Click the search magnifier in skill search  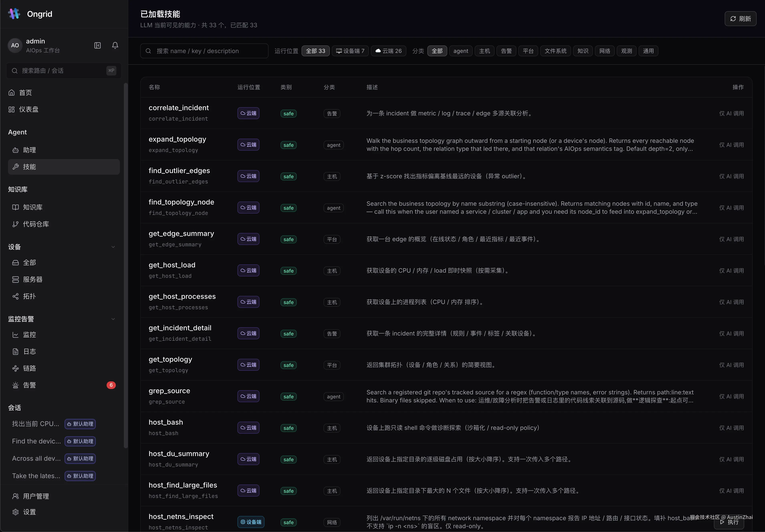pos(149,51)
